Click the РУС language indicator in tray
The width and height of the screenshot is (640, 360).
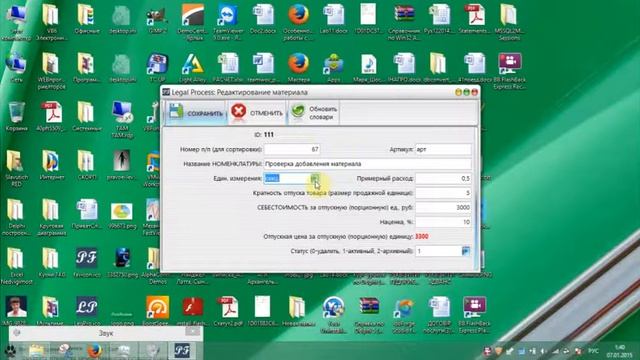coord(593,351)
